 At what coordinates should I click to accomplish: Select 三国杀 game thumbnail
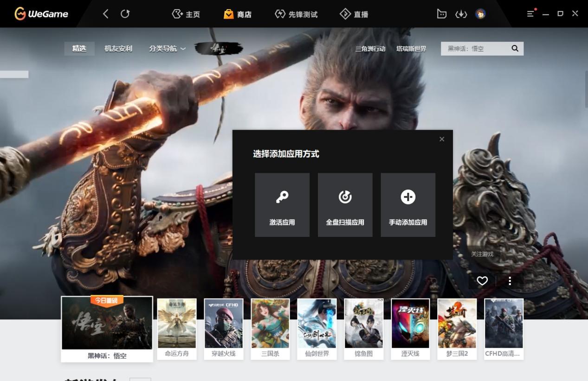pos(270,329)
